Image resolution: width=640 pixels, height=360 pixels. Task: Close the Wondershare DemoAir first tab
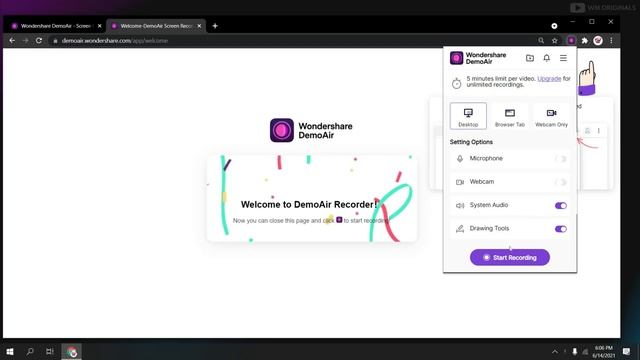coord(100,26)
